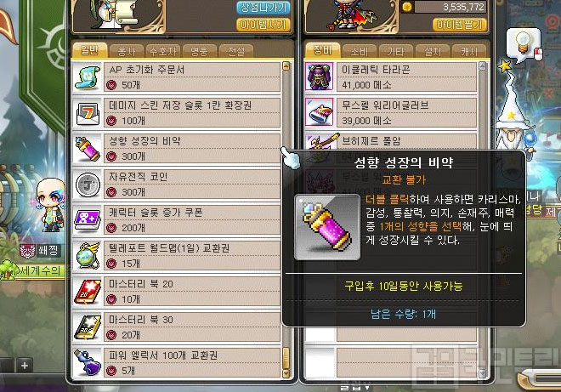The image size is (561, 392).
Task: Select the 캐릭터 슬롯 증가 쿠폰 icon
Action: point(87,219)
